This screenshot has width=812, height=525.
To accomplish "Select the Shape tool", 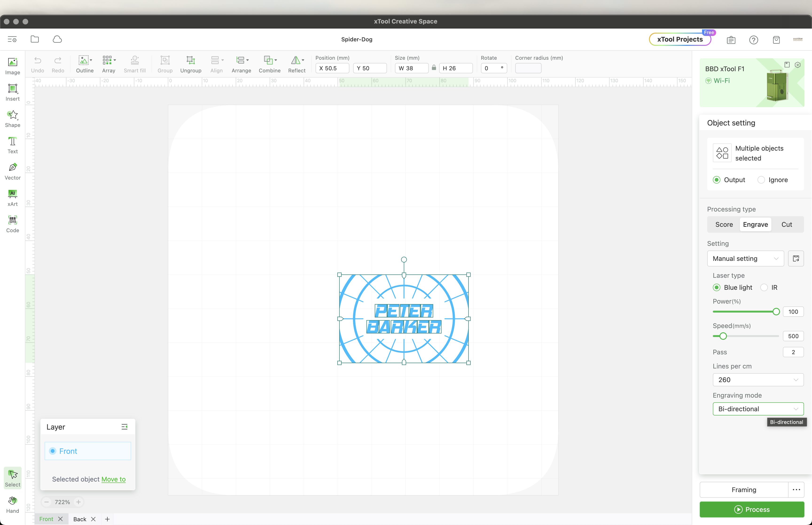I will (x=13, y=119).
